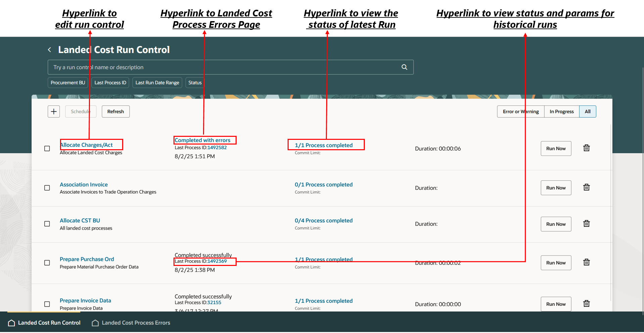Select the Prepare Purchase Ord row checkbox

47,263
